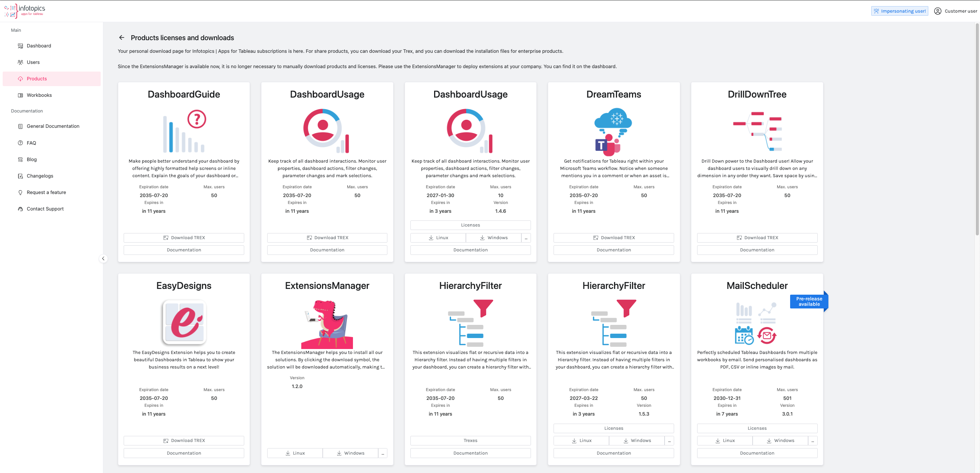Open DashboardGuide Documentation

coord(184,250)
